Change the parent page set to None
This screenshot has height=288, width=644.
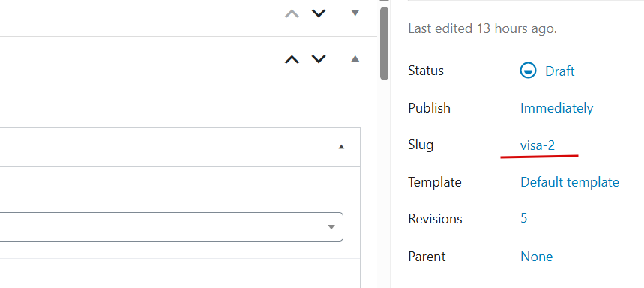tap(536, 256)
